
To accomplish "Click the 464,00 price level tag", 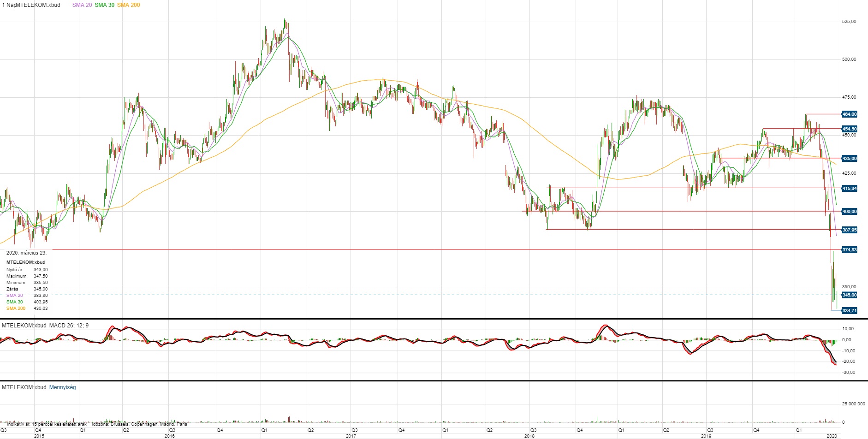I will pos(849,114).
